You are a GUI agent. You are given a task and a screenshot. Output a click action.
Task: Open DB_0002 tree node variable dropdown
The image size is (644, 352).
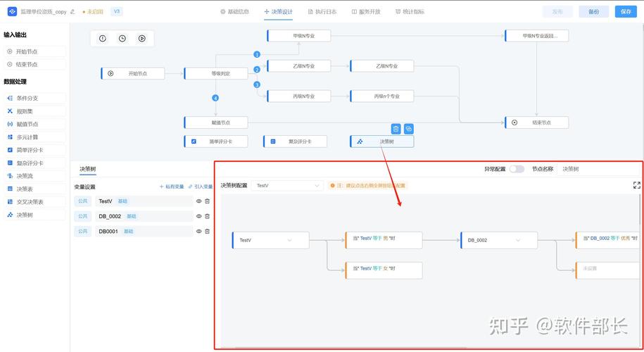tap(499, 240)
